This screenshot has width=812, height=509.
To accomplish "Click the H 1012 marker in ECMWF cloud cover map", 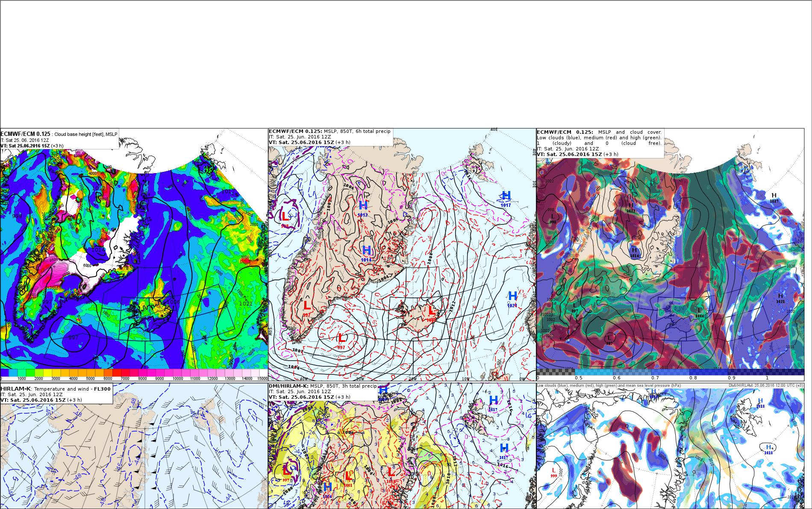I will tap(631, 208).
